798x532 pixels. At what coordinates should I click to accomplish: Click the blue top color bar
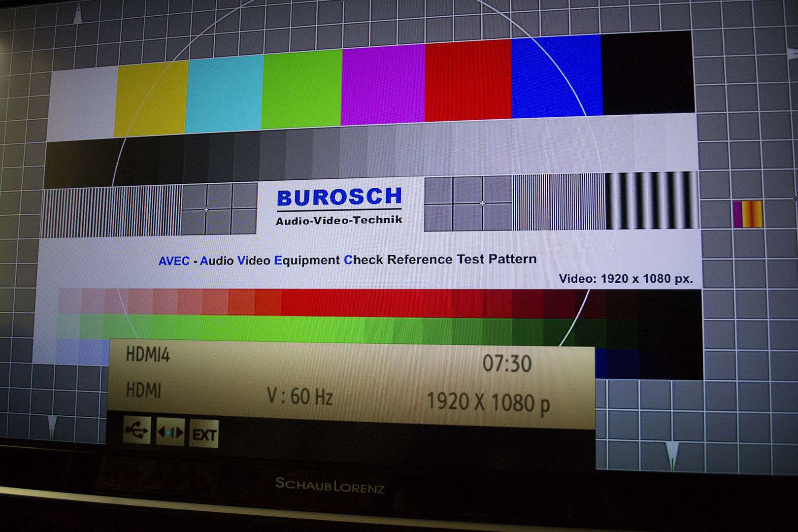(x=557, y=76)
